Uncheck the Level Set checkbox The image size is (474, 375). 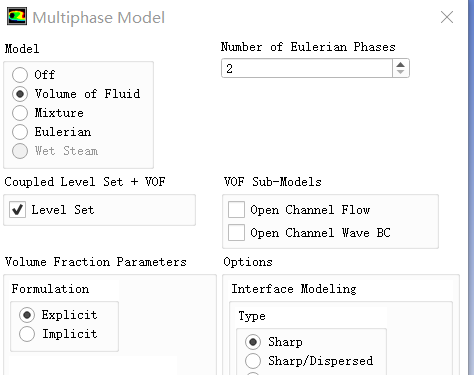click(17, 210)
